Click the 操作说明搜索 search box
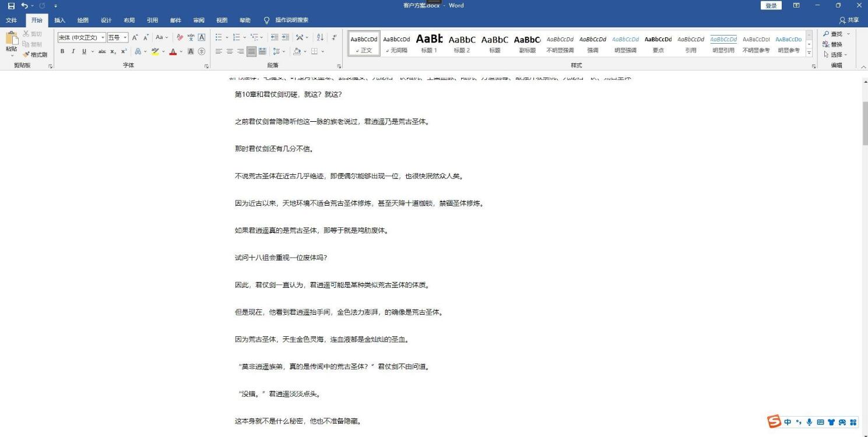The width and height of the screenshot is (868, 437). (x=291, y=20)
